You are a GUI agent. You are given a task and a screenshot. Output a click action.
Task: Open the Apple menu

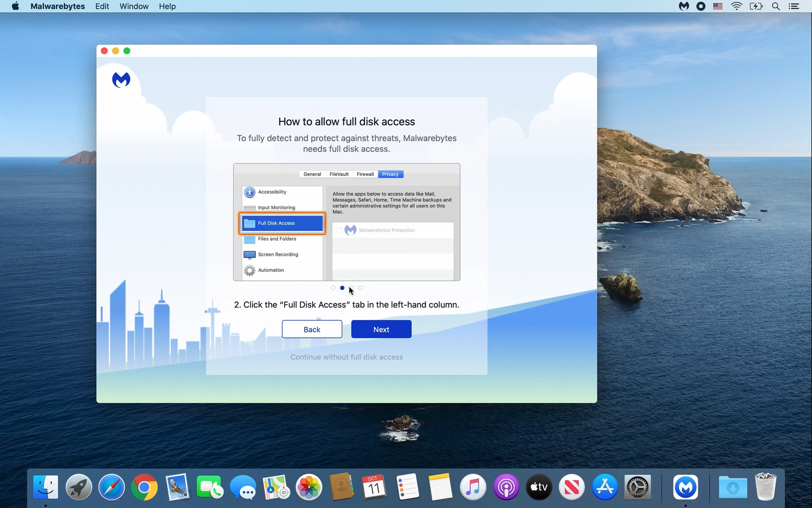tap(16, 6)
